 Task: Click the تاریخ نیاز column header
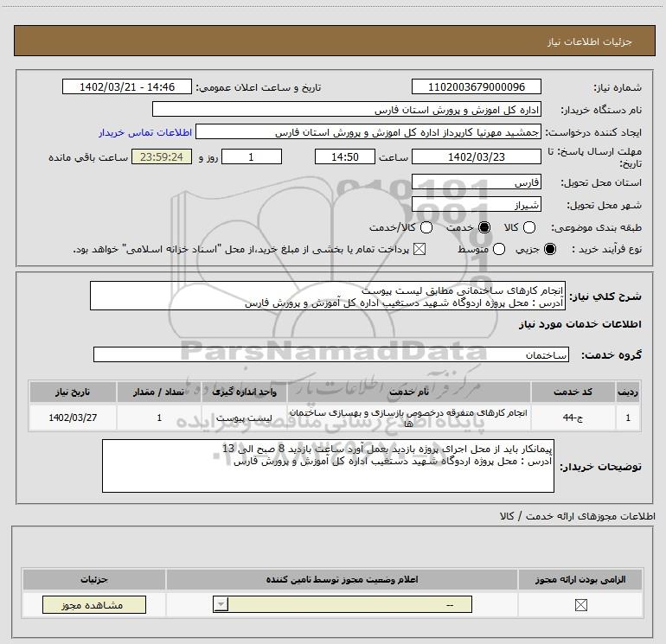coord(73,392)
